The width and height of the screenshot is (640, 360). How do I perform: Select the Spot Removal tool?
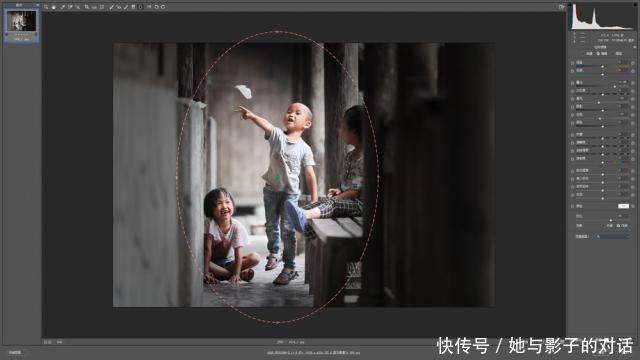(111, 7)
